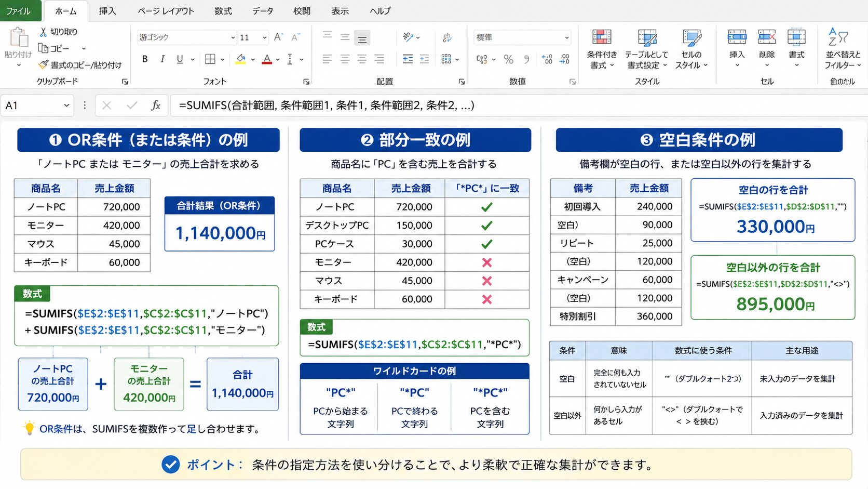Click the Copy (コピー) icon
Image resolution: width=868 pixels, height=489 pixels.
point(43,48)
